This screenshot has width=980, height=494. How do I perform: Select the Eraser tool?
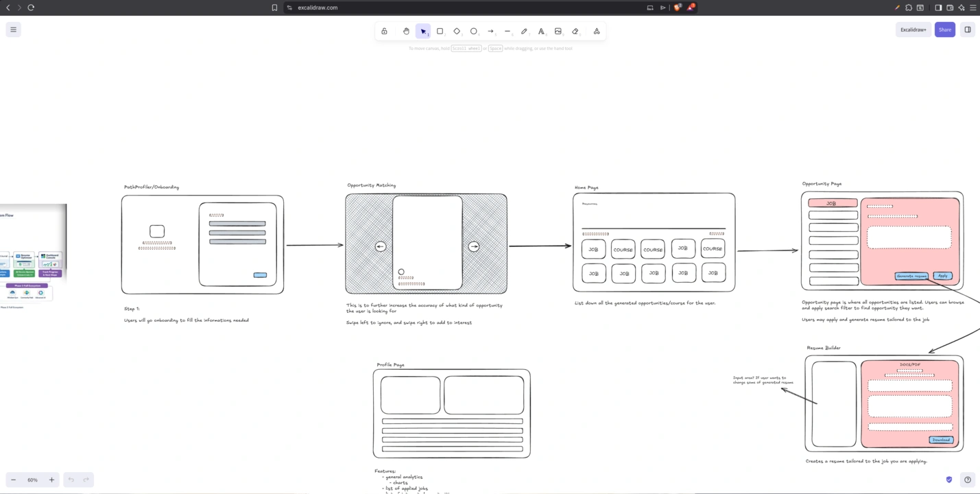(x=575, y=31)
